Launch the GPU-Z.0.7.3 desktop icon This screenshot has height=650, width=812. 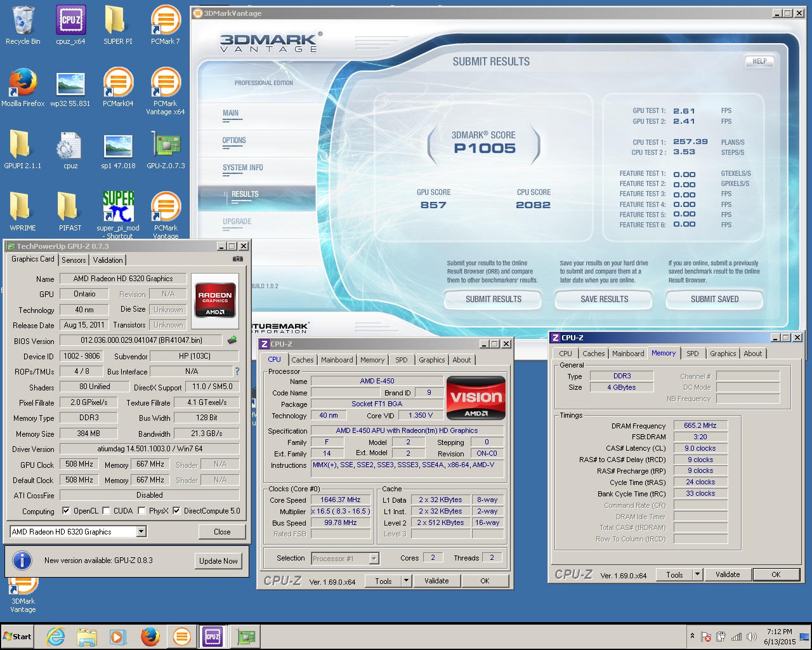(165, 149)
